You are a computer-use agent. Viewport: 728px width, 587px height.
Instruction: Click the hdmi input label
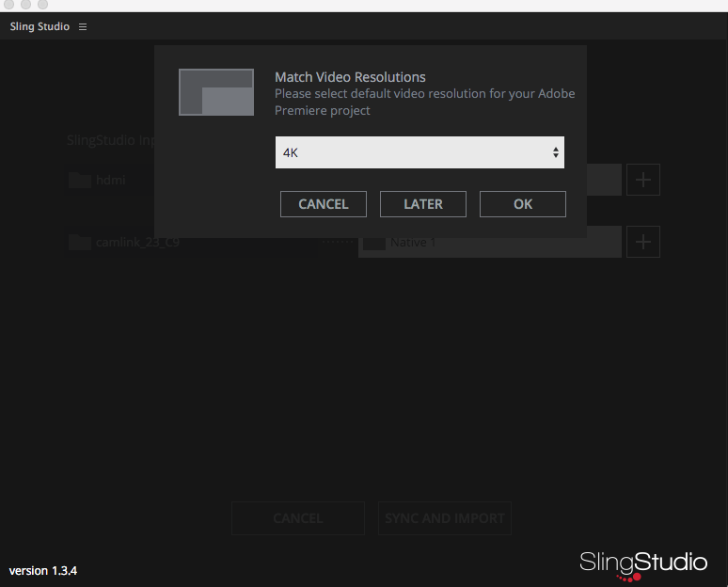(x=110, y=181)
